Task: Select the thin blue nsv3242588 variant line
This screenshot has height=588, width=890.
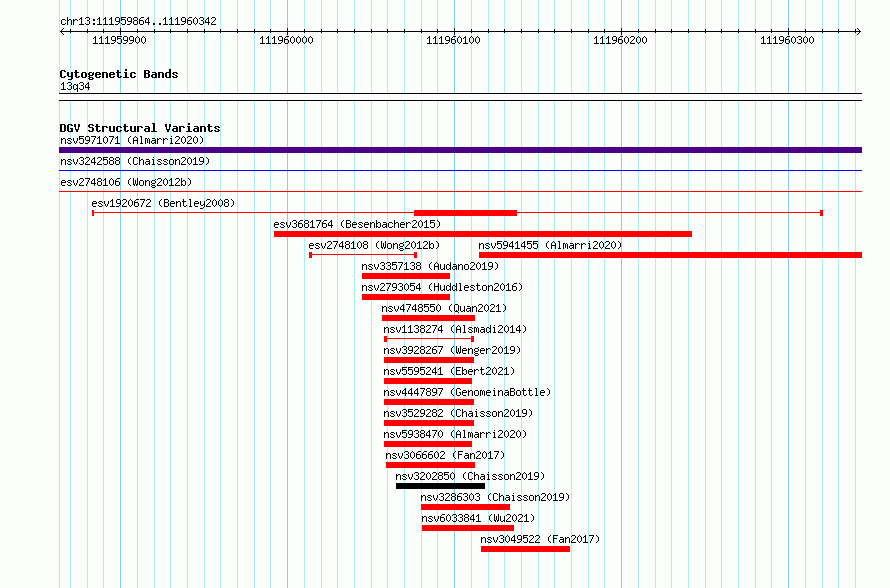Action: point(460,170)
